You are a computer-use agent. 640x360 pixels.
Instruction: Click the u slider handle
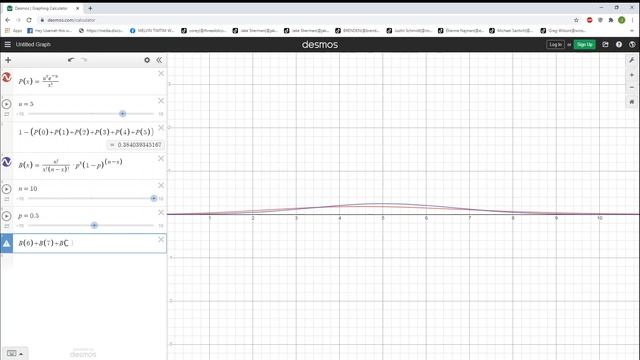click(122, 113)
